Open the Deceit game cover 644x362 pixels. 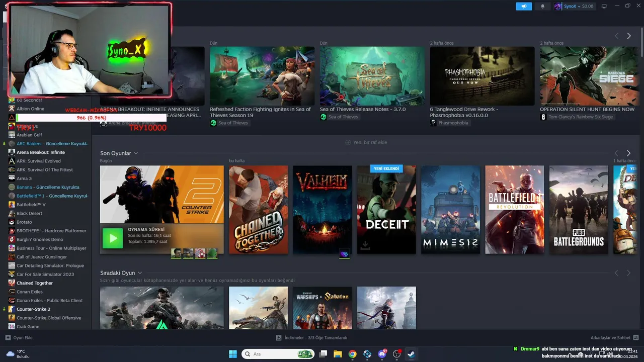pos(386,210)
